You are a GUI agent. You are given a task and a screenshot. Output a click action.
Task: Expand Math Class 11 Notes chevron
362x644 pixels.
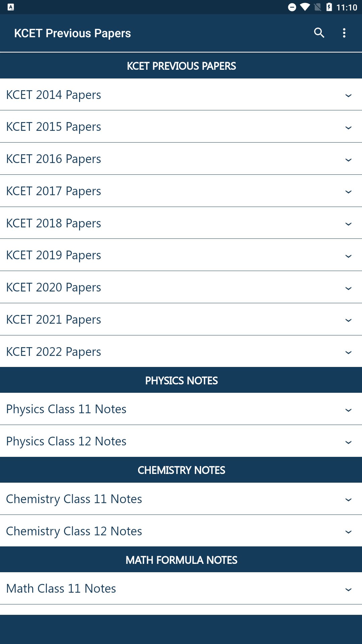tap(348, 590)
